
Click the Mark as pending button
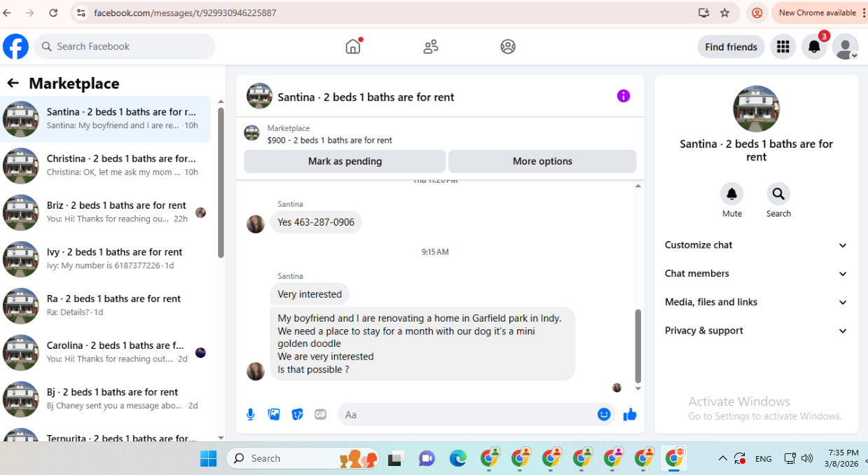pyautogui.click(x=345, y=161)
